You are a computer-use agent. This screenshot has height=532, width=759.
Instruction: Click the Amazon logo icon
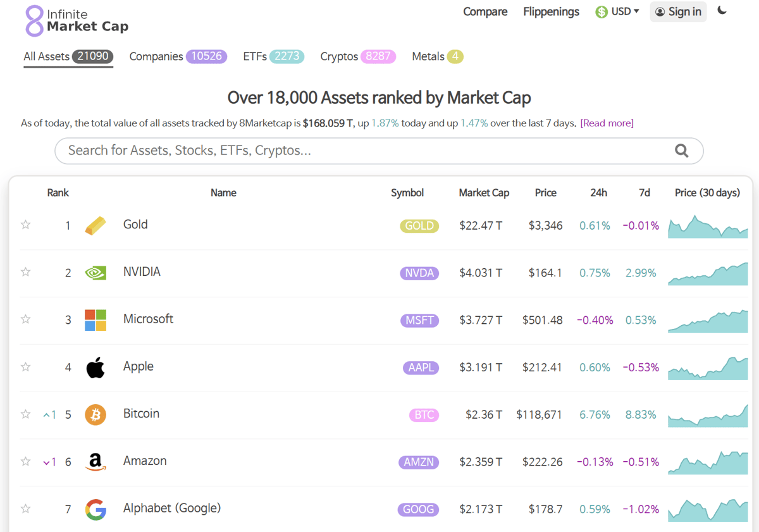pos(96,462)
